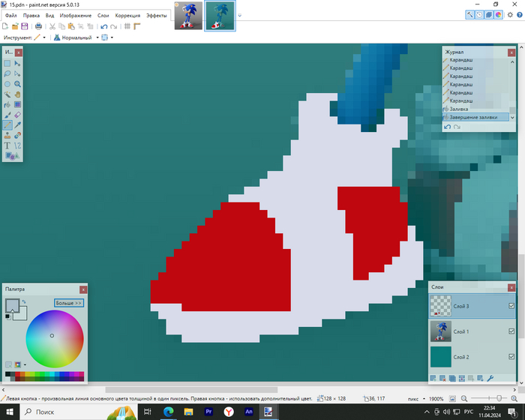Open the Эффекты menu
The height and width of the screenshot is (420, 525).
pyautogui.click(x=156, y=16)
